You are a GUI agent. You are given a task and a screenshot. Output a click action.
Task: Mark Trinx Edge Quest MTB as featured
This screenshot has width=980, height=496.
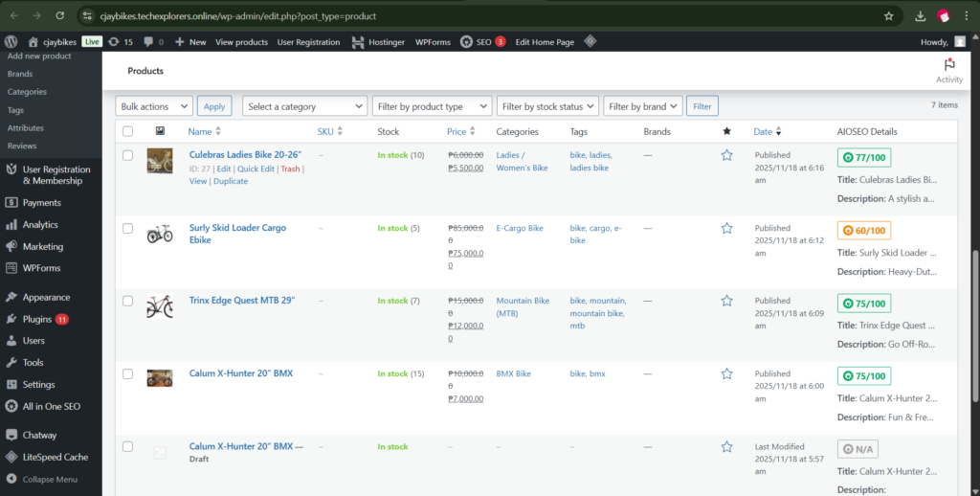tap(726, 301)
